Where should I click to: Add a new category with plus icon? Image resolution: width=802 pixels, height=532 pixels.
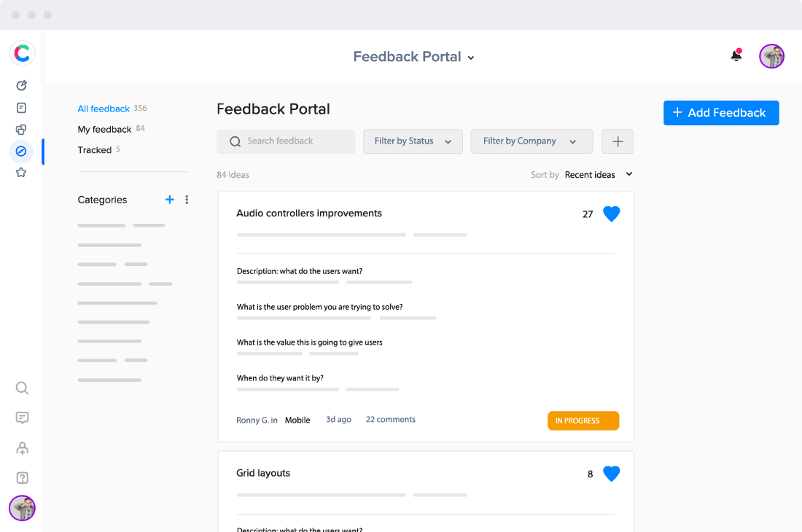tap(170, 200)
